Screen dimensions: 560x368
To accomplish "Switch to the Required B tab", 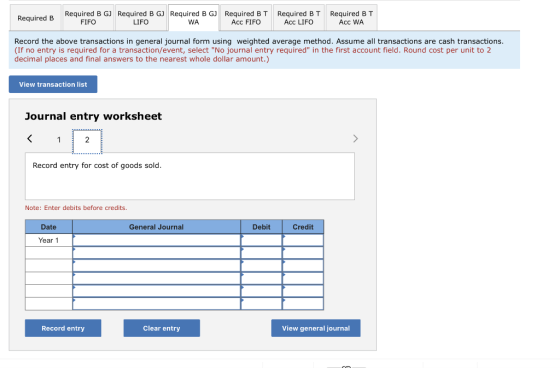I will click(36, 18).
